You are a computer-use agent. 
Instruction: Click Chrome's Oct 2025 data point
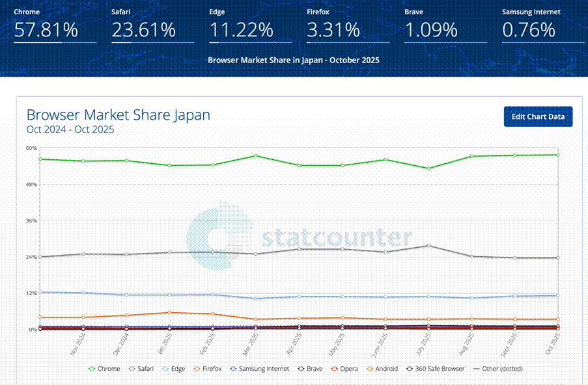[x=558, y=155]
